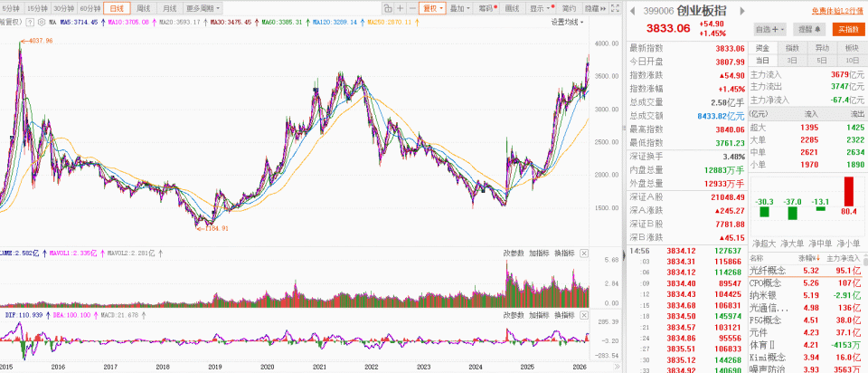Viewport: 868px width, 373px height.
Task: Click 加指标 in volume panel
Action: click(x=539, y=253)
